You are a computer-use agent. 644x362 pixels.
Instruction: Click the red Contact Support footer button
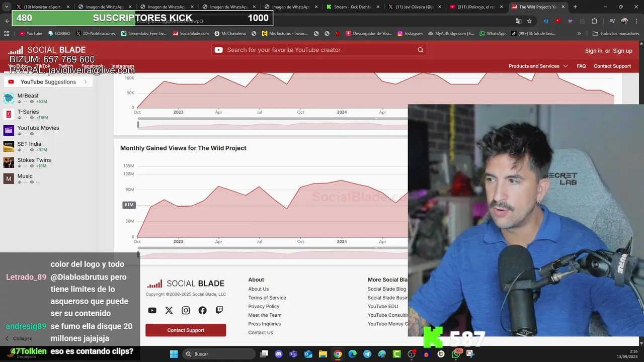click(186, 330)
